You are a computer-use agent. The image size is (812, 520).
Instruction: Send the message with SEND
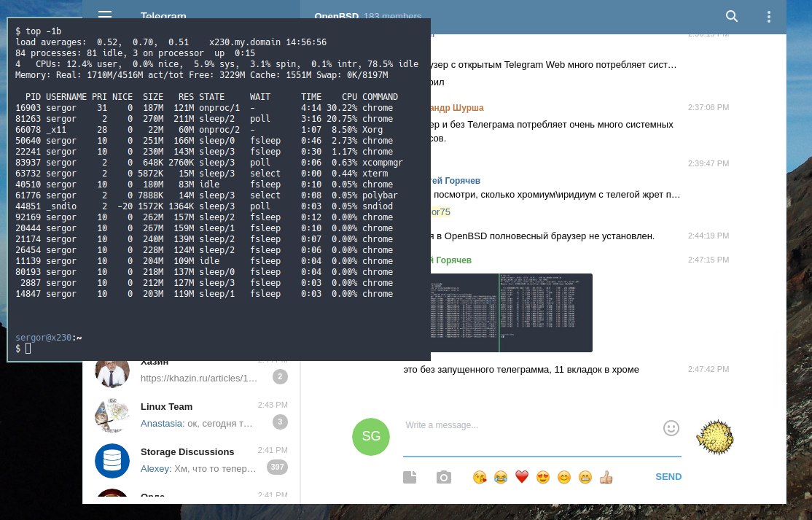[x=668, y=477]
